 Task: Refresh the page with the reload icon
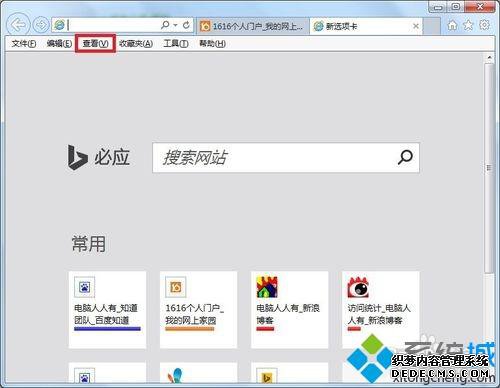(186, 25)
